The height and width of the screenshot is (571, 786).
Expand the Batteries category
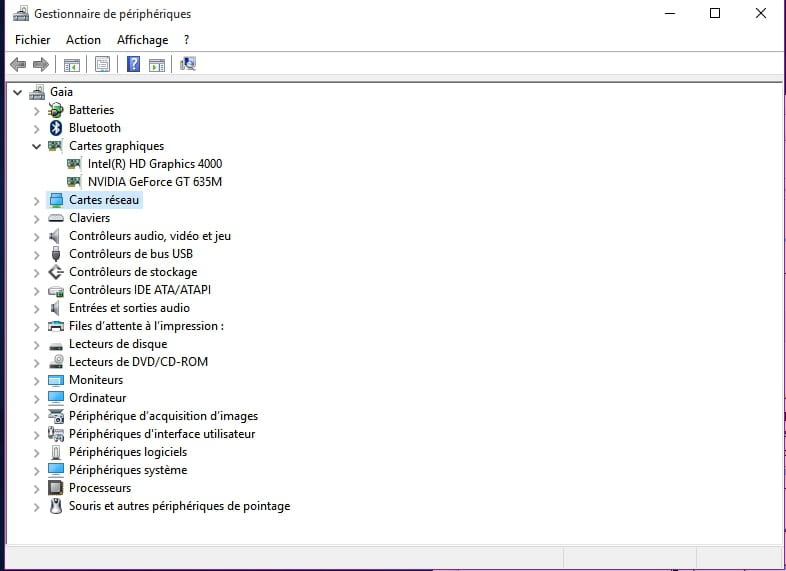tap(36, 110)
